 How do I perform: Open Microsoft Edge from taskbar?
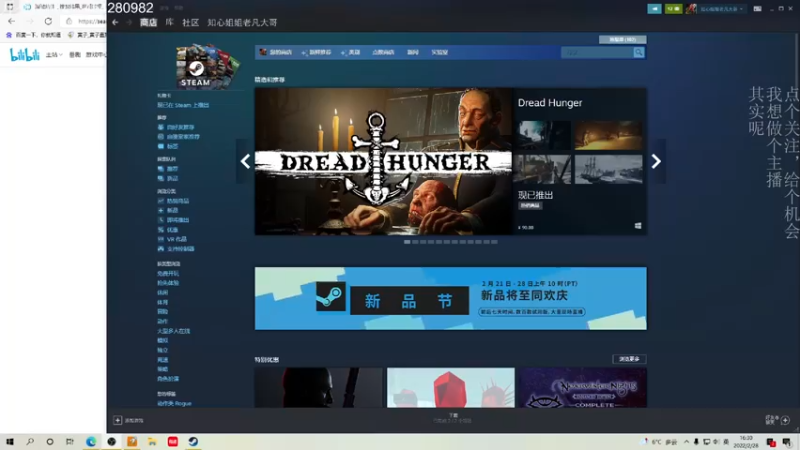[x=91, y=442]
